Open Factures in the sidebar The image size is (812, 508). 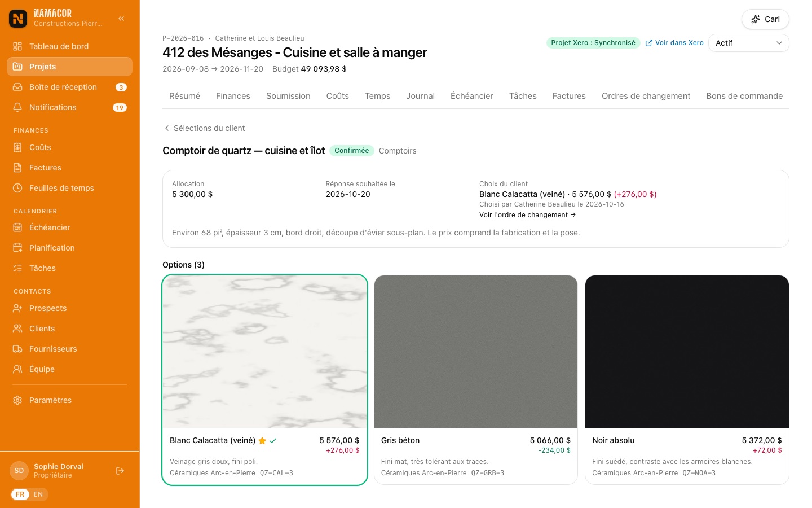(x=69, y=168)
